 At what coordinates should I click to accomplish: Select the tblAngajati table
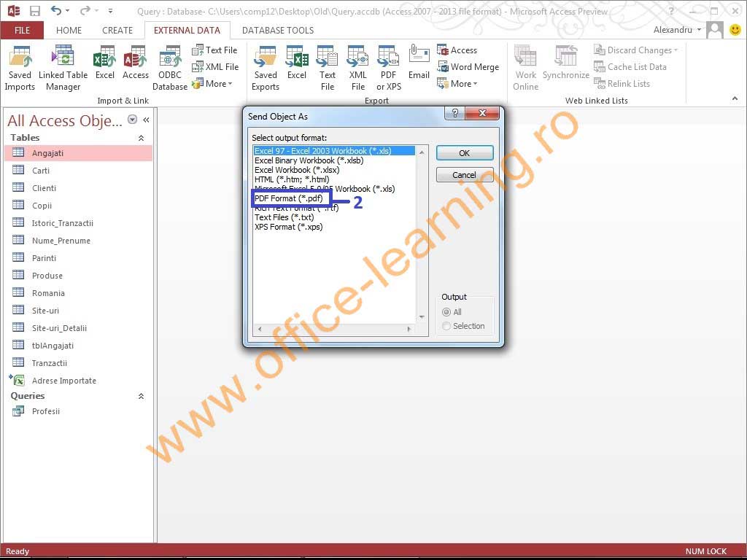click(79, 346)
